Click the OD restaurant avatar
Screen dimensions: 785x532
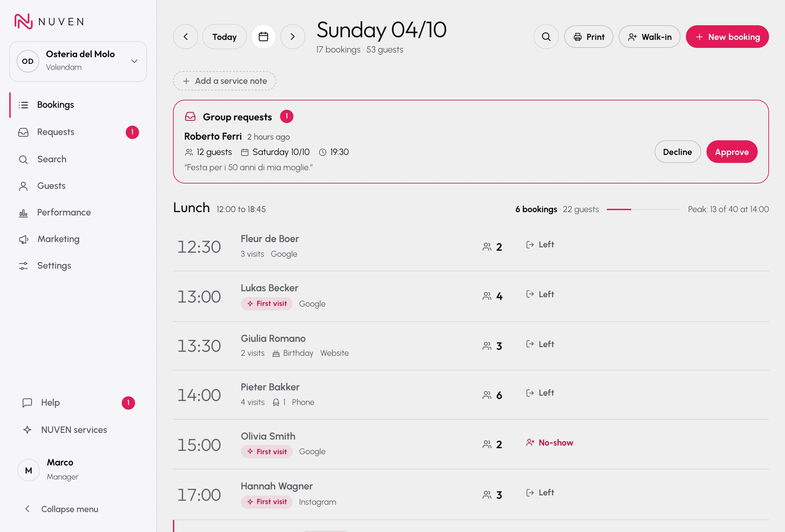point(28,61)
